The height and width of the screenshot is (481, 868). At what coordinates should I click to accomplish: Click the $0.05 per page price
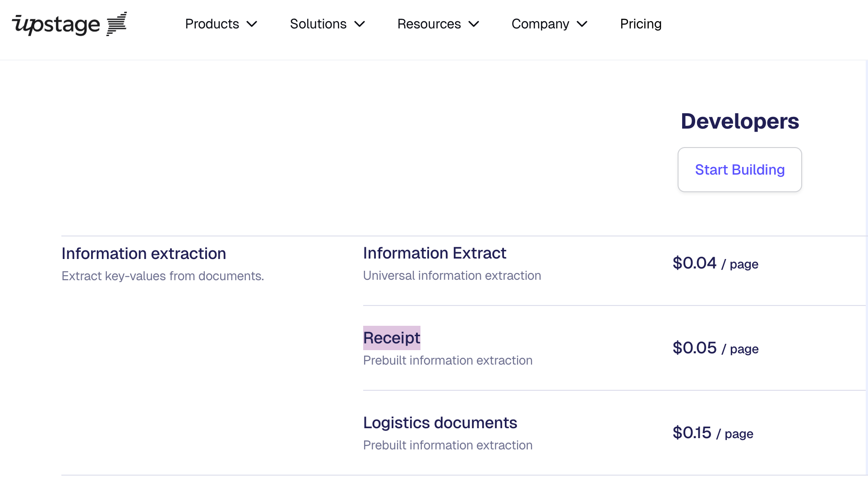coord(715,348)
